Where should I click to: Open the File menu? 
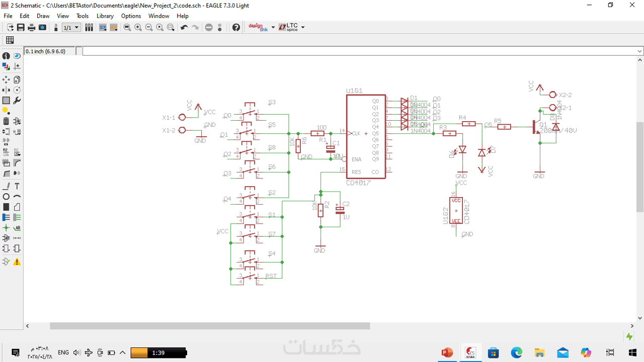click(x=8, y=16)
